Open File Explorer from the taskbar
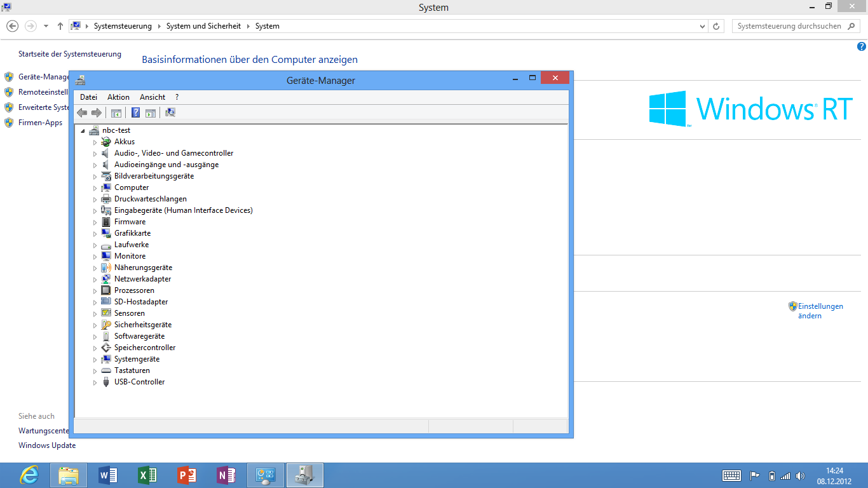Screen dimensions: 868x488 click(69, 475)
